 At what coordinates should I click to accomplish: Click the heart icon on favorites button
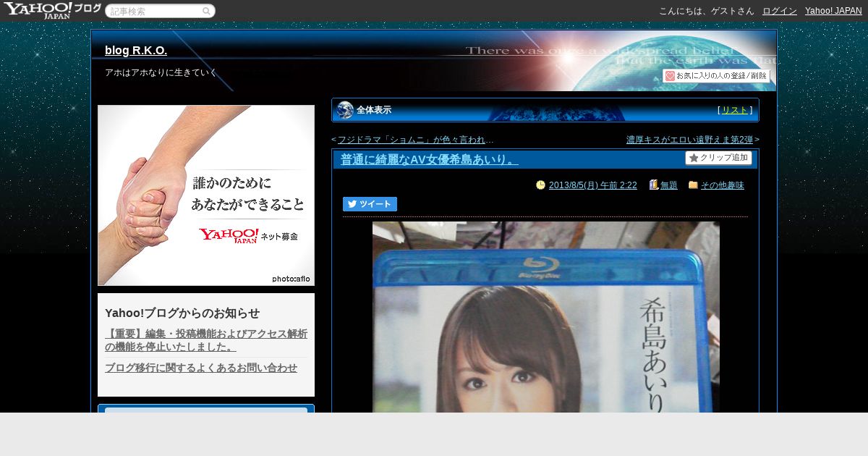670,76
